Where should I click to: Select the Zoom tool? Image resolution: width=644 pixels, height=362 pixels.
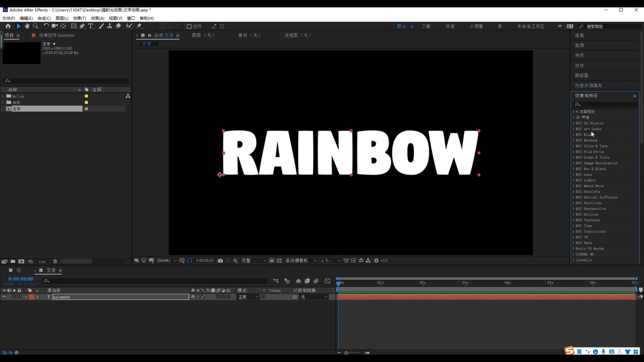tap(36, 26)
